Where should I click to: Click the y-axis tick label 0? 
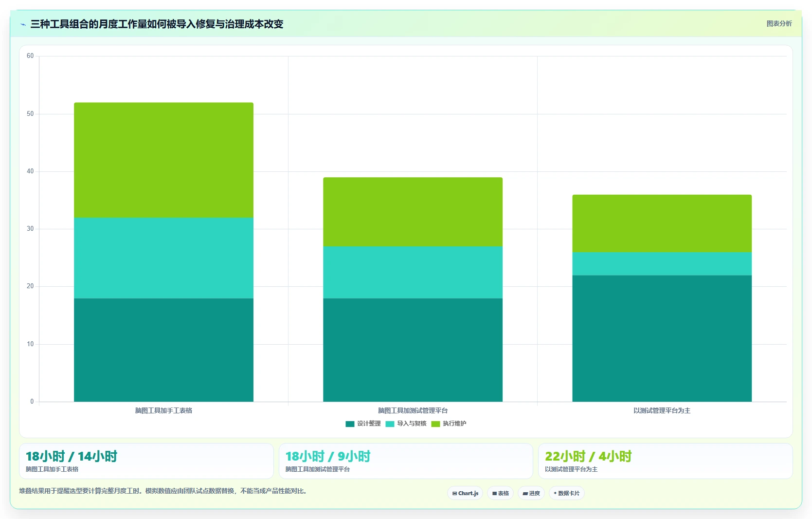click(x=32, y=402)
